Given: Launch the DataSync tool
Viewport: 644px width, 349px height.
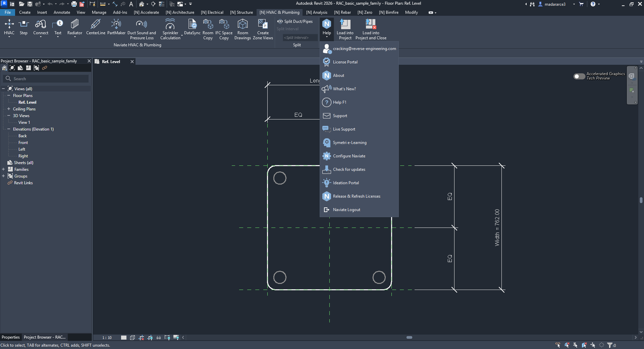Looking at the screenshot, I should pos(192,27).
